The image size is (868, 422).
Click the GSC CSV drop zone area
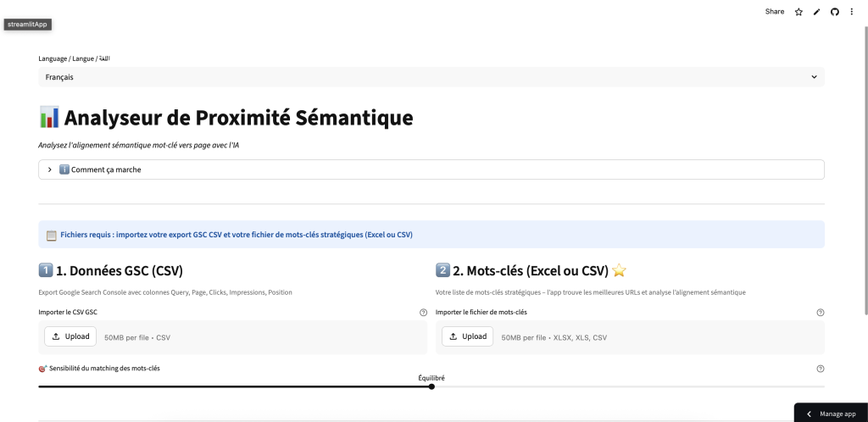(x=271, y=337)
